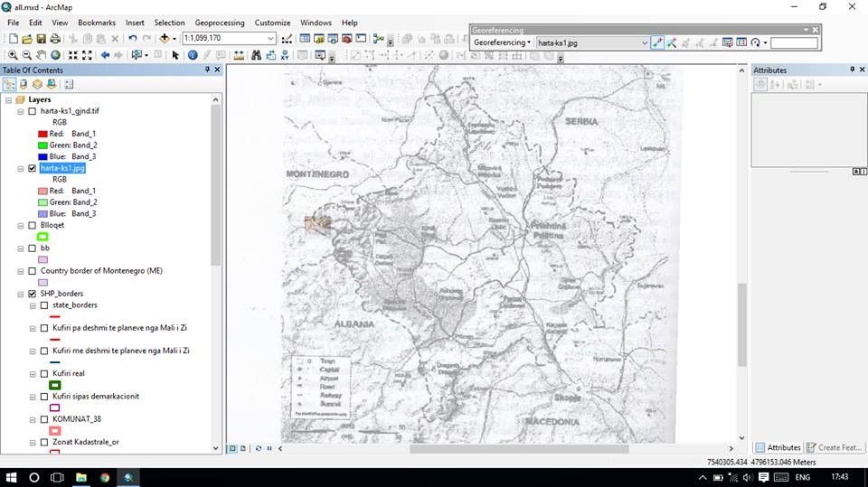Open the Find binoculars tool
868x487 pixels.
click(x=256, y=55)
